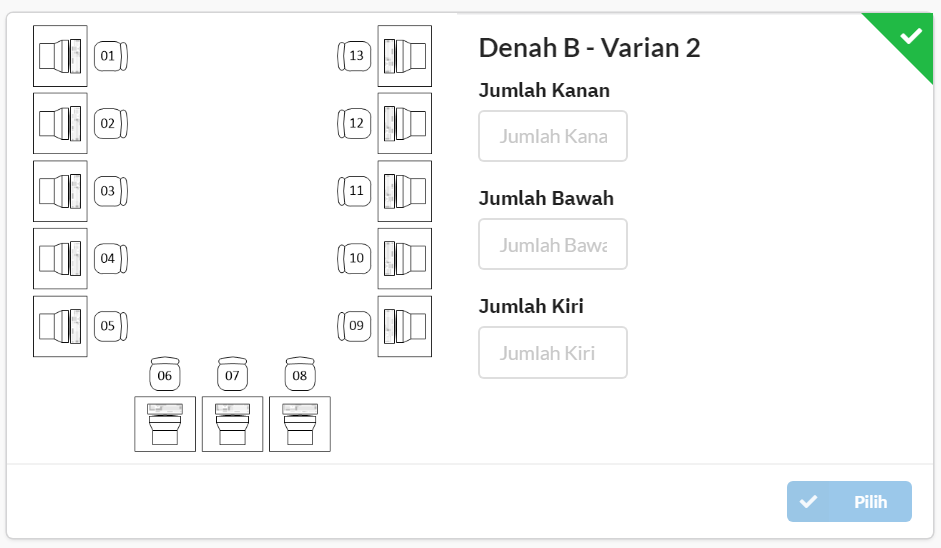
Task: Click the Pilih button
Action: tap(849, 501)
